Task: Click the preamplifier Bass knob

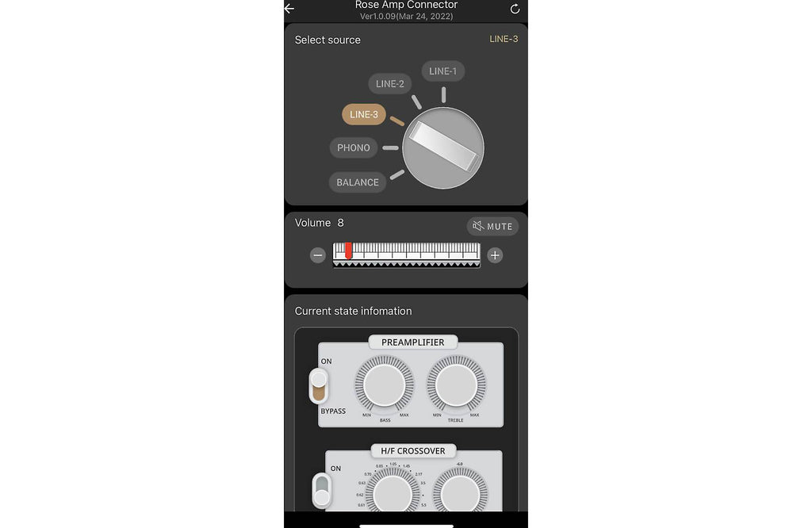Action: pyautogui.click(x=385, y=385)
